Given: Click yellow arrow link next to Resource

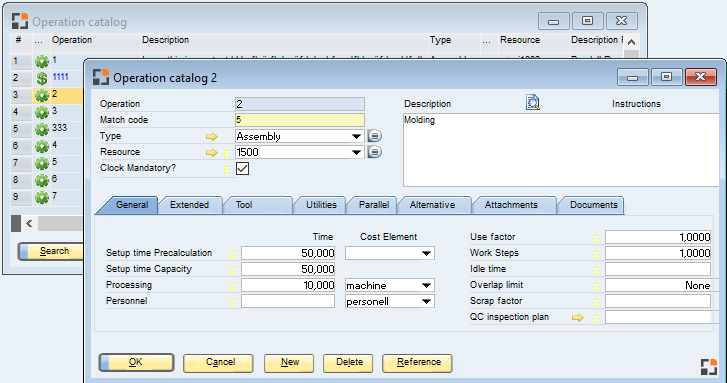Looking at the screenshot, I should coord(212,153).
